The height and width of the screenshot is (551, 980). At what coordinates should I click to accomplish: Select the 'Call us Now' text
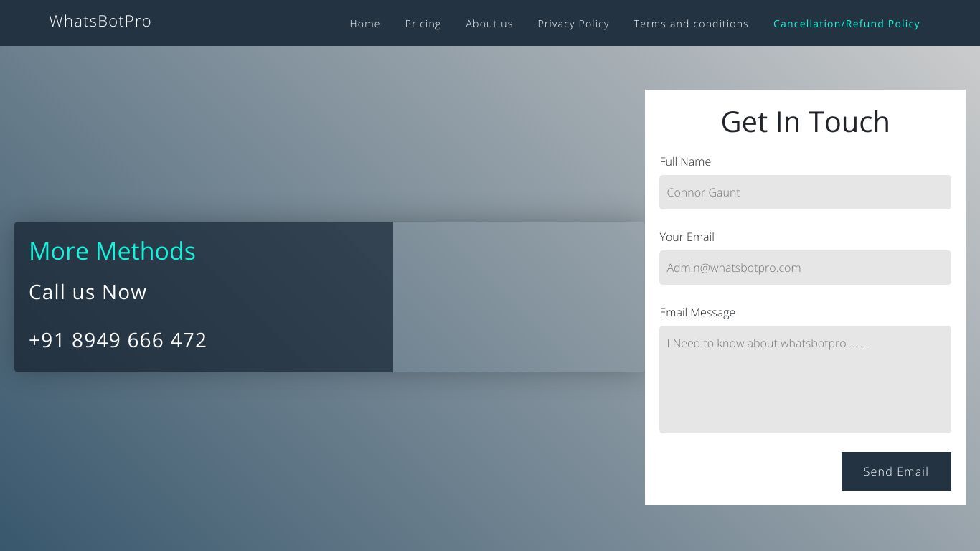[x=88, y=292]
